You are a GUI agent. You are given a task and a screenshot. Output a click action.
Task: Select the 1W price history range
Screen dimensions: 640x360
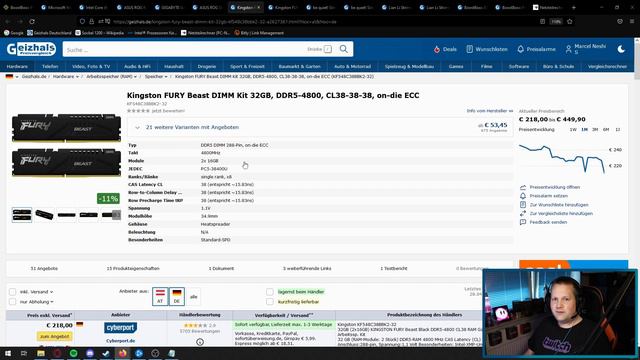[x=573, y=129]
